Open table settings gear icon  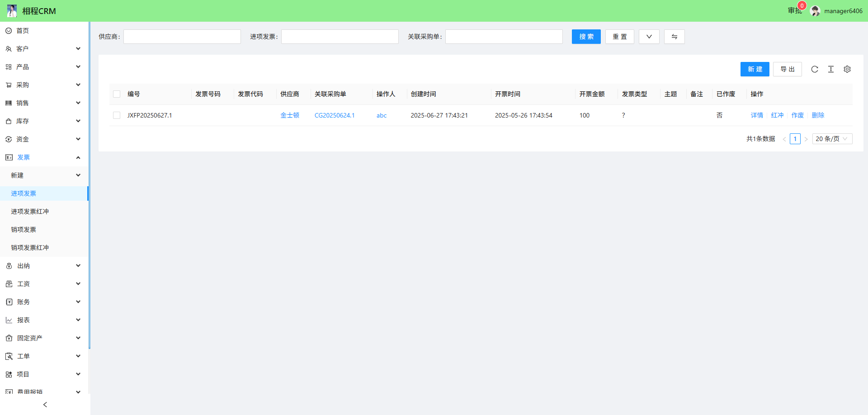click(x=847, y=69)
